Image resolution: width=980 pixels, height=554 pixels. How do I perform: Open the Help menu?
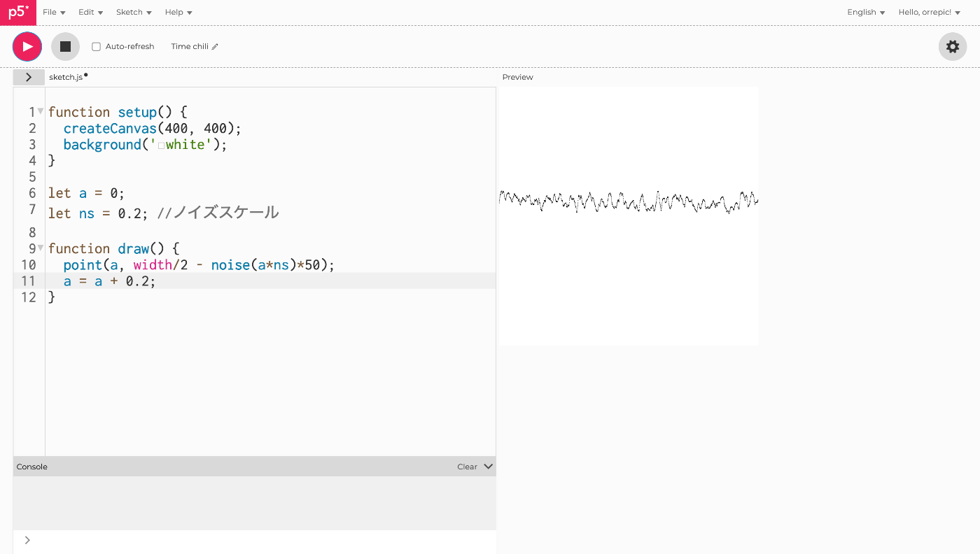178,12
